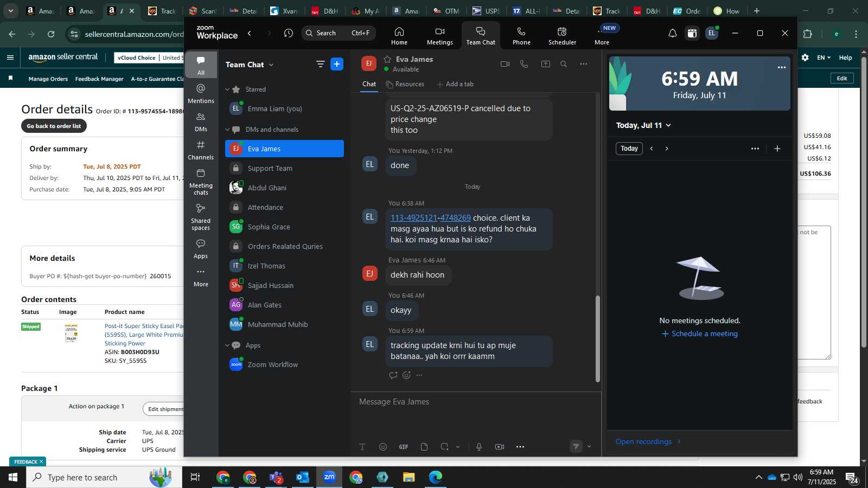
Task: Record a video message in composer
Action: pos(500,447)
